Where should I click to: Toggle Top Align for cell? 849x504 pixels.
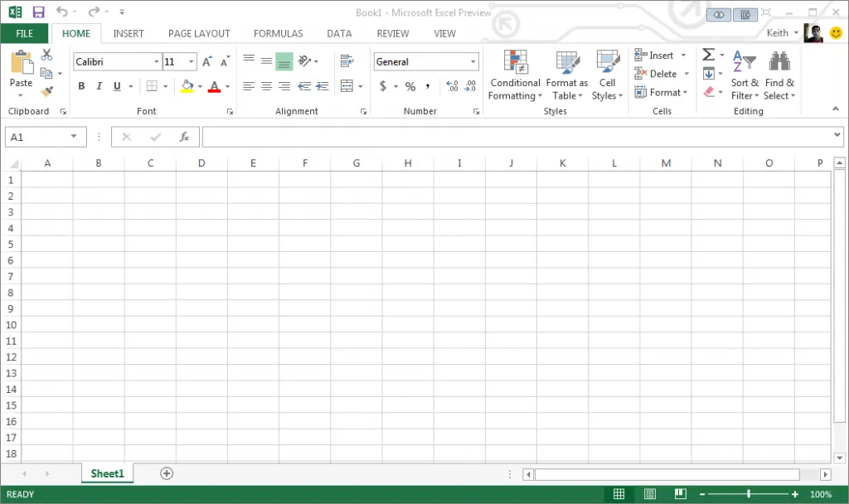tap(249, 61)
